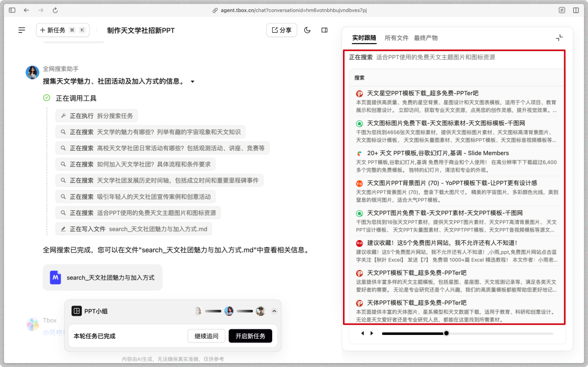Open the 最终产物 tab
Image resolution: width=588 pixels, height=367 pixels.
point(426,38)
